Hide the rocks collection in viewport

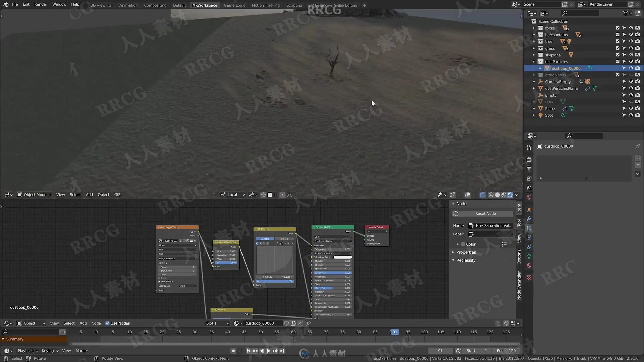pos(631,28)
